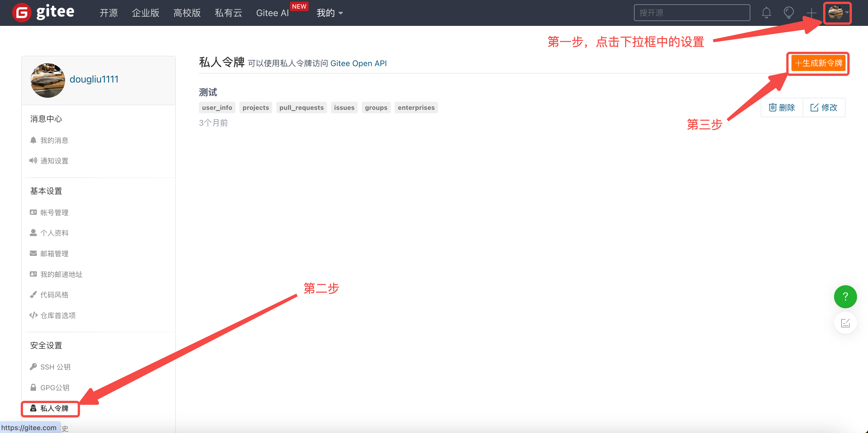
Task: Click the dougliu1111 username link
Action: point(94,79)
